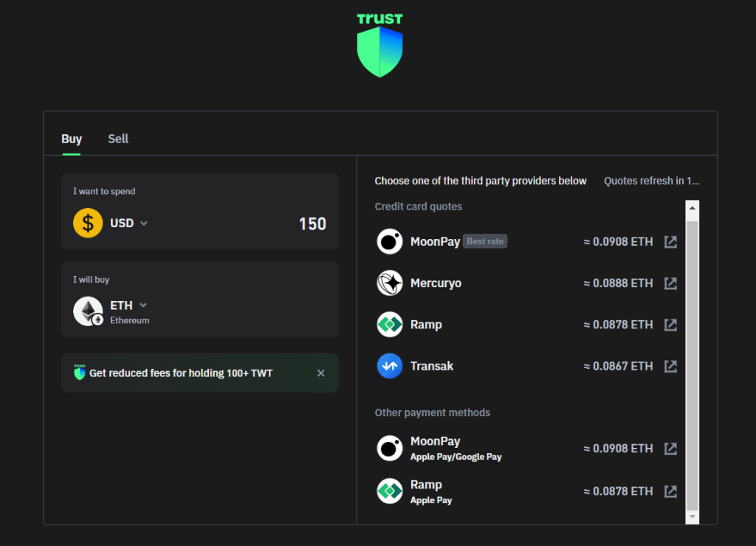Click the 'Ethereum' network name text
Image resolution: width=756 pixels, height=546 pixels.
click(130, 320)
